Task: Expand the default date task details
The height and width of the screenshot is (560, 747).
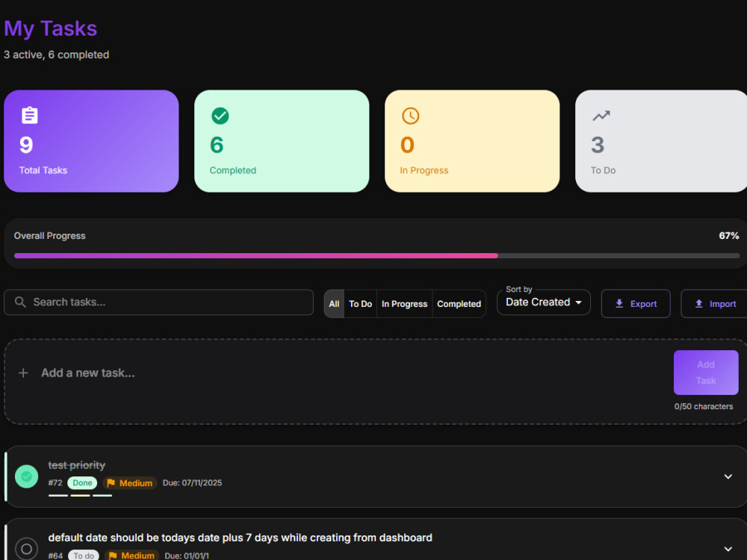Action: (x=728, y=549)
